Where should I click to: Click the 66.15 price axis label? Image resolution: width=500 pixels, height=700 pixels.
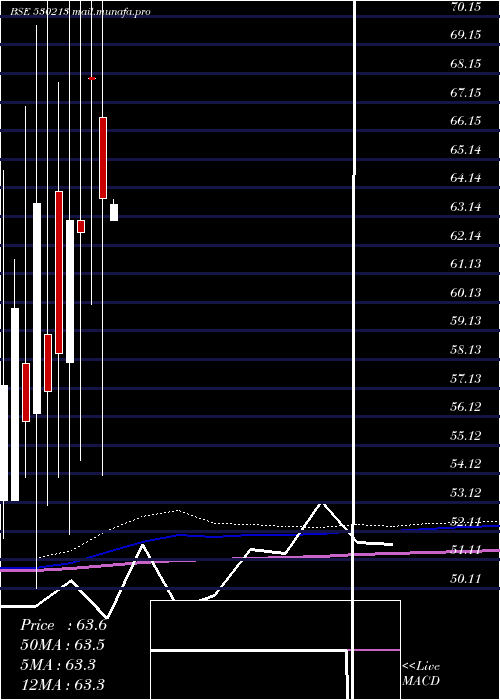466,121
